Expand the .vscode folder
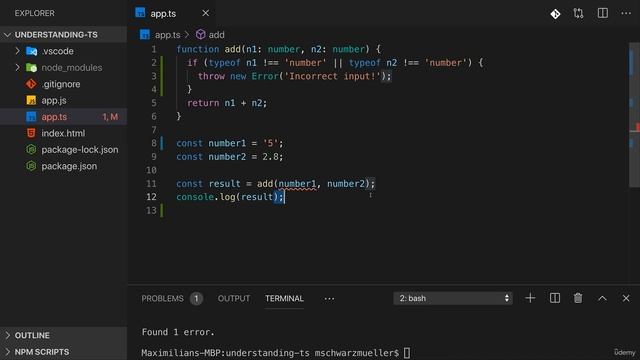This screenshot has width=640, height=360. (18, 51)
